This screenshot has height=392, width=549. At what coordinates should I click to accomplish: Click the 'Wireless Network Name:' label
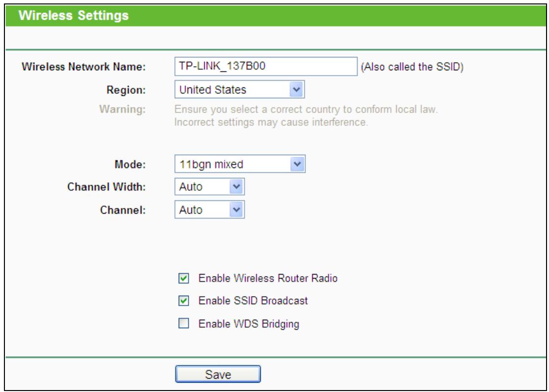83,67
